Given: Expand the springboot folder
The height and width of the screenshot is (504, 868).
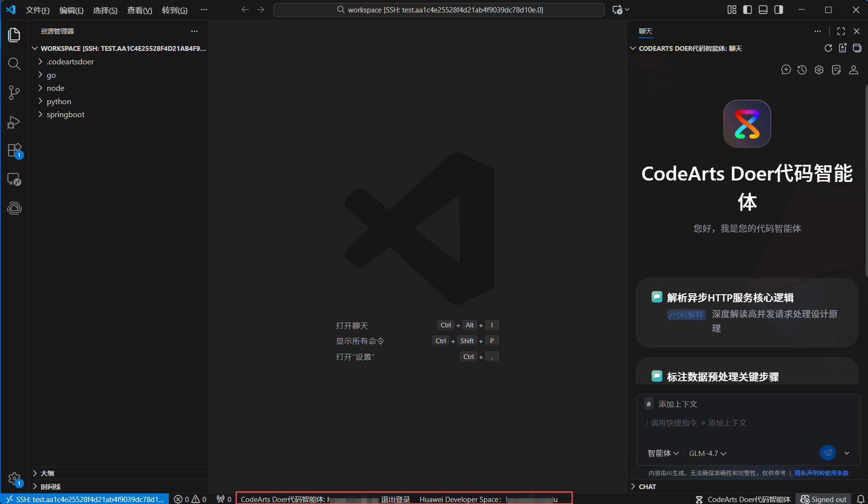Looking at the screenshot, I should 118,114.
